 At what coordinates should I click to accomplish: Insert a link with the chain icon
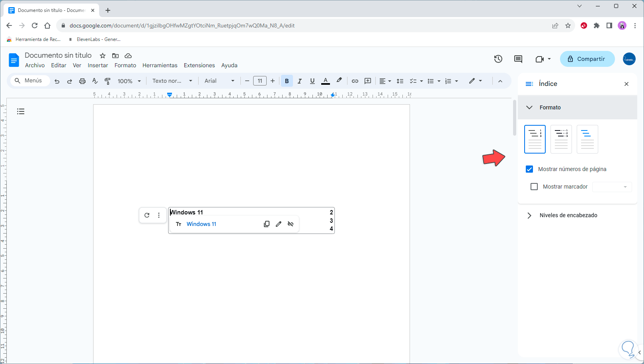[355, 81]
